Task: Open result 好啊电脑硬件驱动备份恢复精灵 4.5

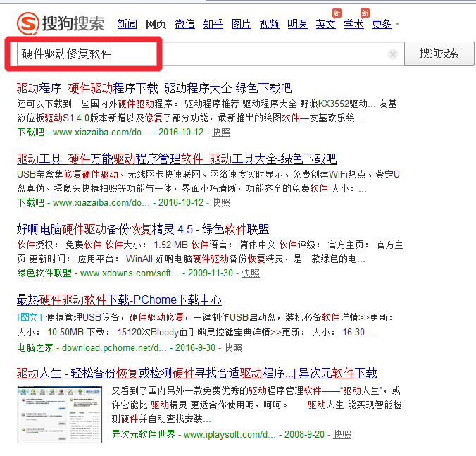Action: pos(143,229)
